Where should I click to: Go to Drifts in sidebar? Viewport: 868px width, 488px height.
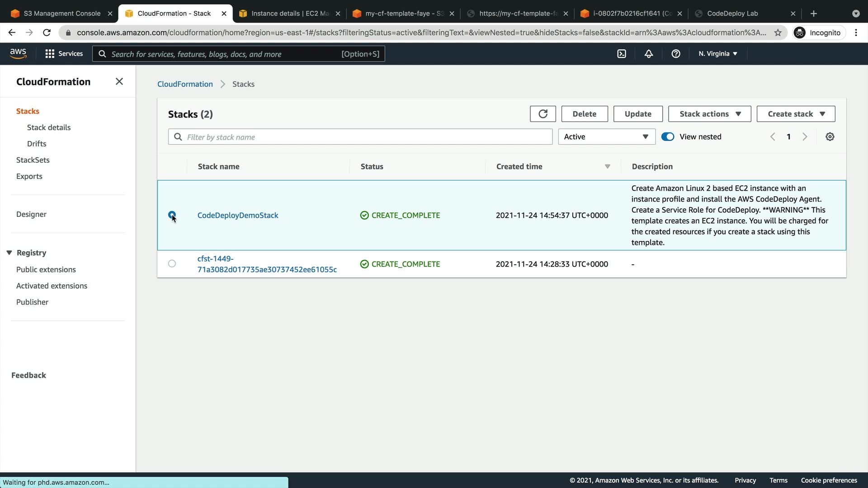(37, 144)
